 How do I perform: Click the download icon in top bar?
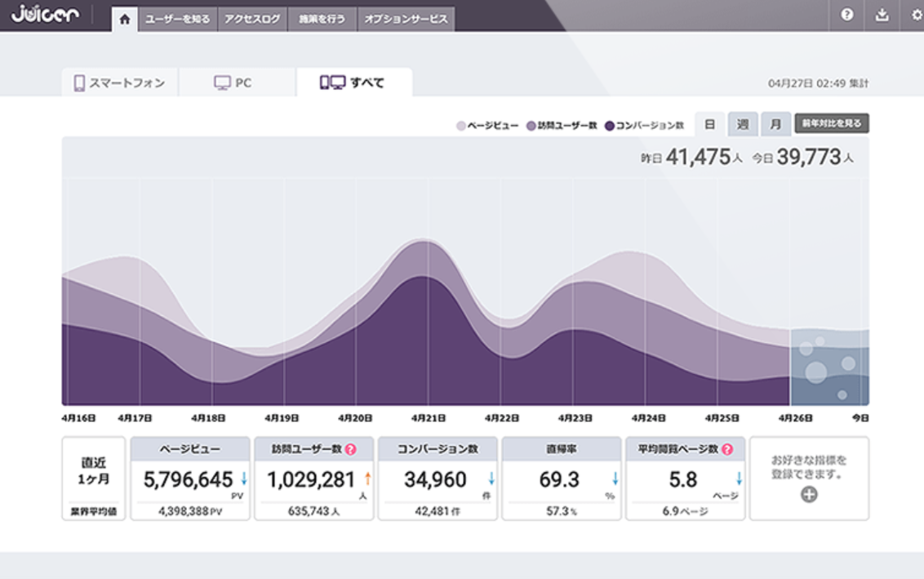click(x=882, y=16)
